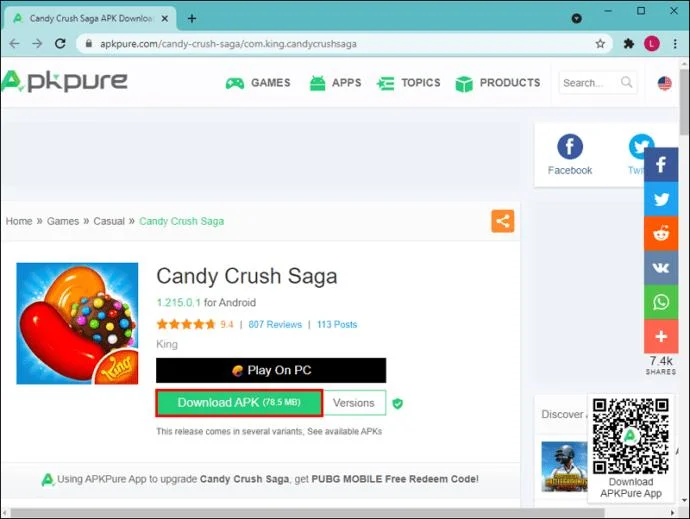Viewport: 690px width, 519px height.
Task: Click the browser back arrow
Action: pos(15,44)
